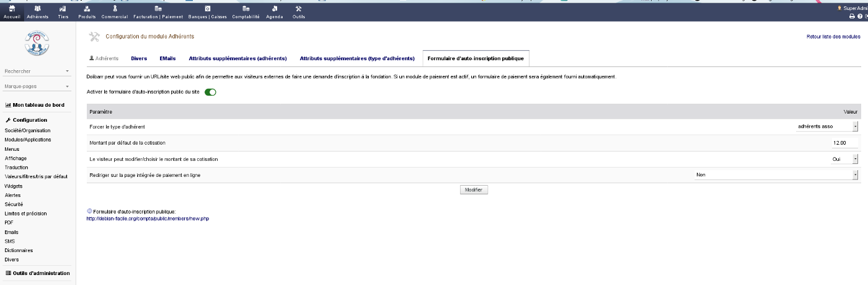
Task: Open the Tiers module icon
Action: click(x=63, y=9)
